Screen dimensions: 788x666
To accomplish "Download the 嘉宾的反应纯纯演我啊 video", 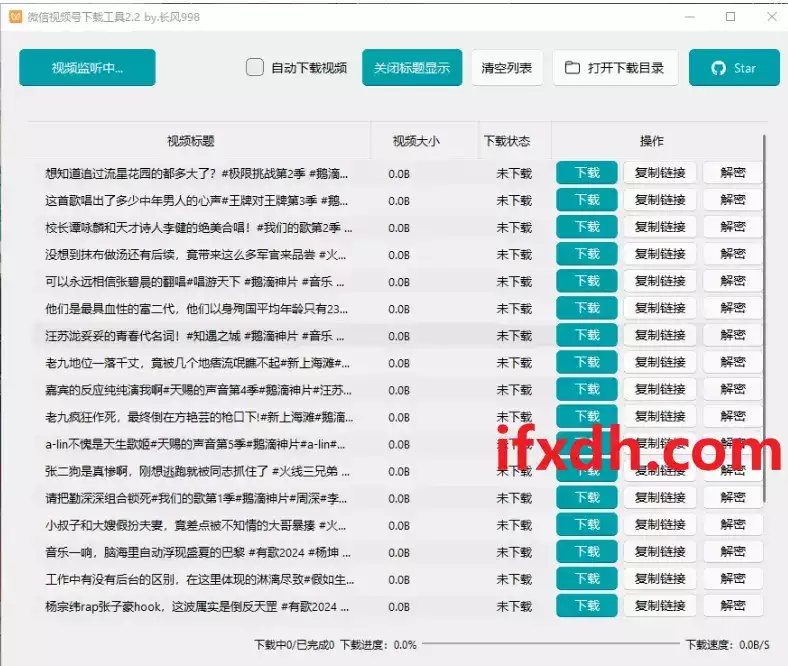I will click(587, 390).
